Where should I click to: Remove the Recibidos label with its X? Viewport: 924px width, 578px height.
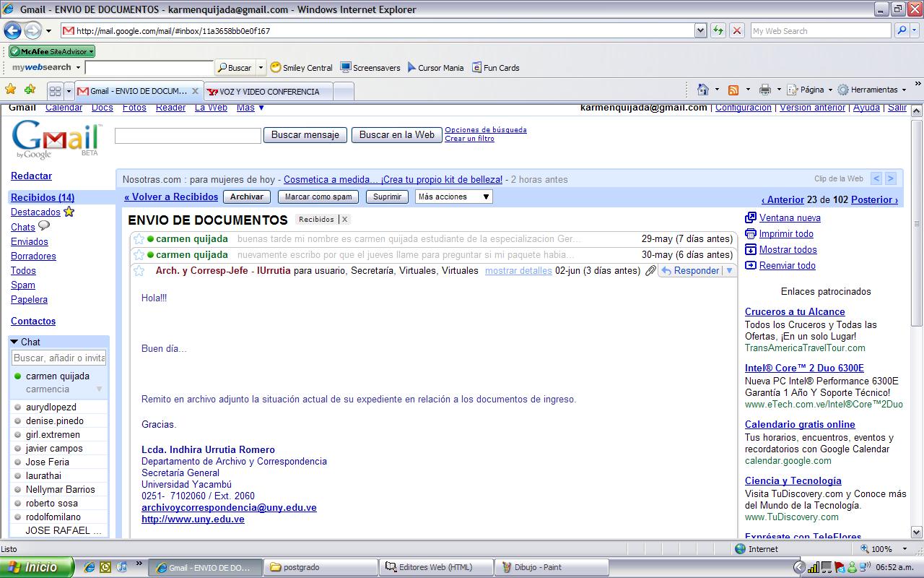click(x=344, y=219)
